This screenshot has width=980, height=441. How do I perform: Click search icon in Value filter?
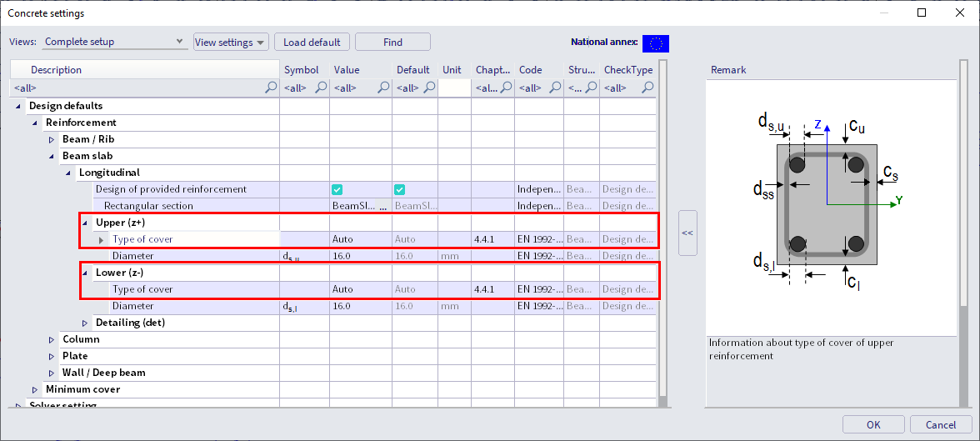tap(382, 88)
